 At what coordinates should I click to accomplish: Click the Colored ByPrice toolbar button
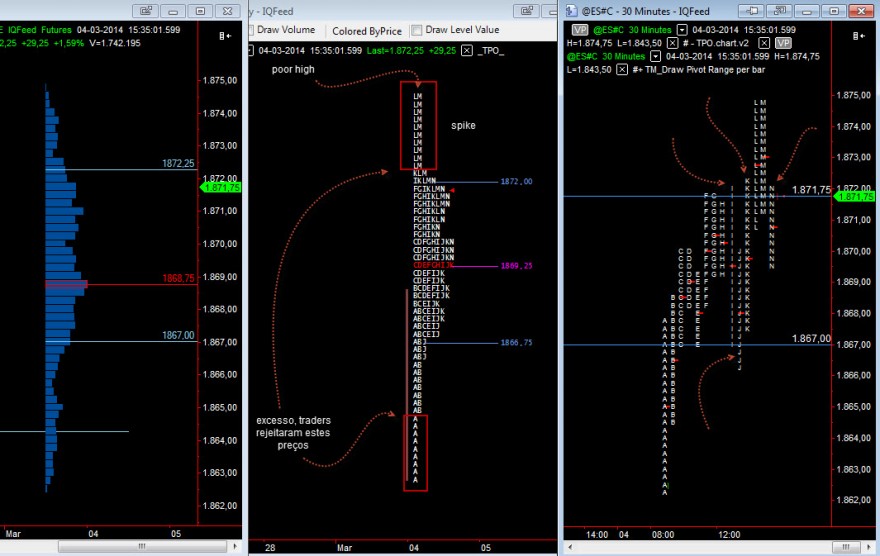(x=367, y=31)
